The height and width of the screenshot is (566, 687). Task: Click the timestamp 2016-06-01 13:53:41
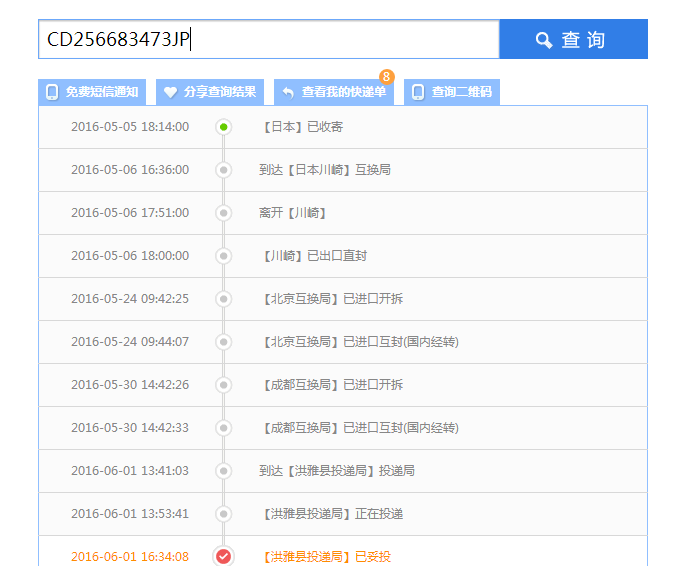(x=130, y=514)
